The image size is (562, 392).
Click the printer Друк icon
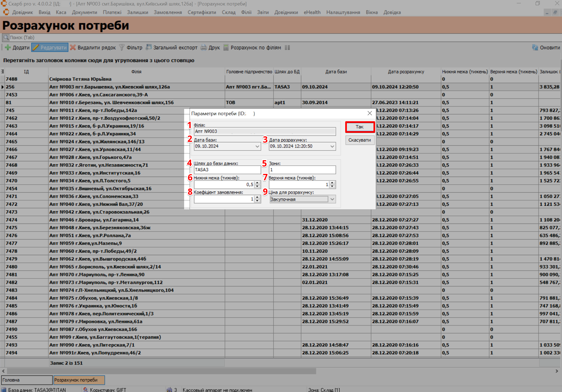pos(204,47)
